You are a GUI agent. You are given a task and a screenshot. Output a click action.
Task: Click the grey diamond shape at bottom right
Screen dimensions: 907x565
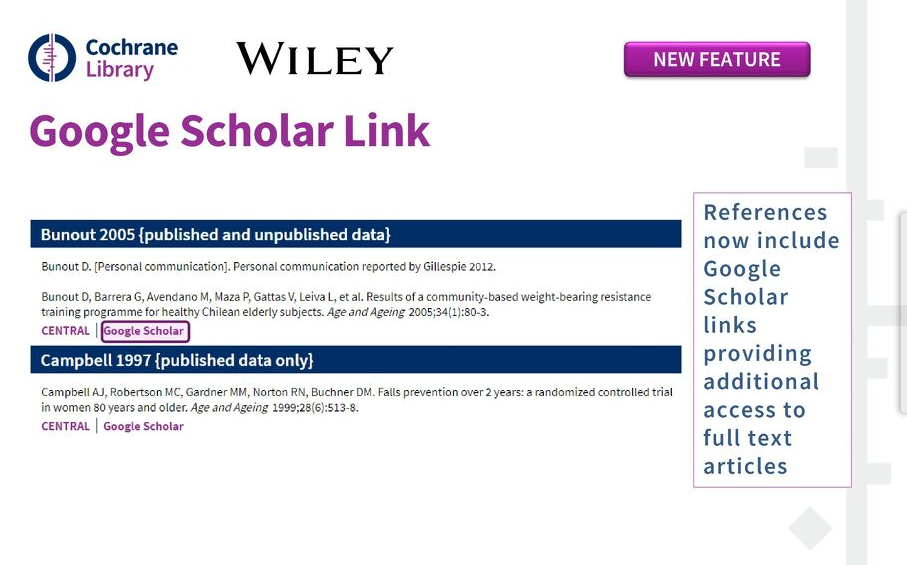pos(810,528)
